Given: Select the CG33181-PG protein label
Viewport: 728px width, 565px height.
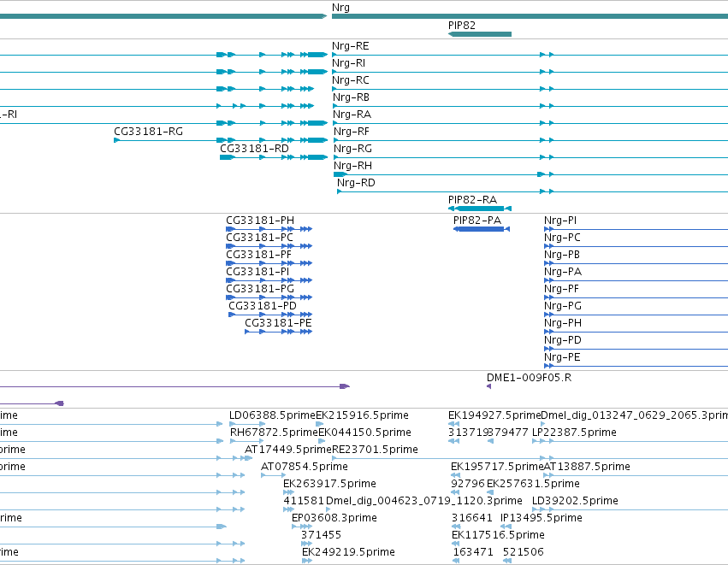Looking at the screenshot, I should click(260, 289).
